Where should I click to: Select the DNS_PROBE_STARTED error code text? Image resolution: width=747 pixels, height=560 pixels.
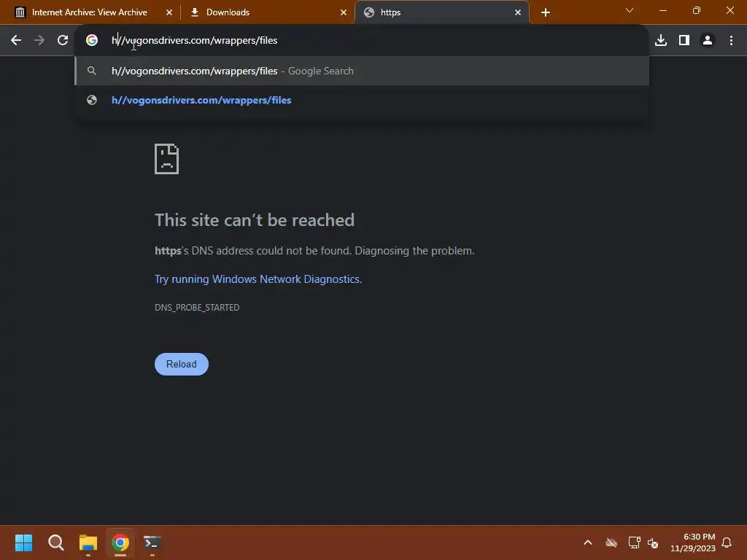(x=197, y=308)
